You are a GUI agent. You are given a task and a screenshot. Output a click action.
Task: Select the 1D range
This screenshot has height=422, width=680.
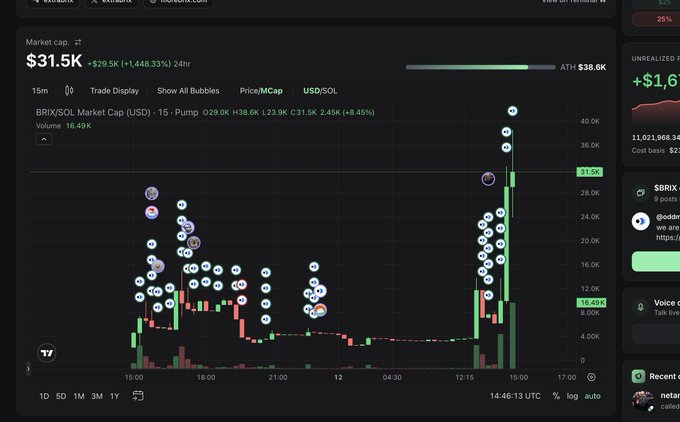click(x=44, y=396)
